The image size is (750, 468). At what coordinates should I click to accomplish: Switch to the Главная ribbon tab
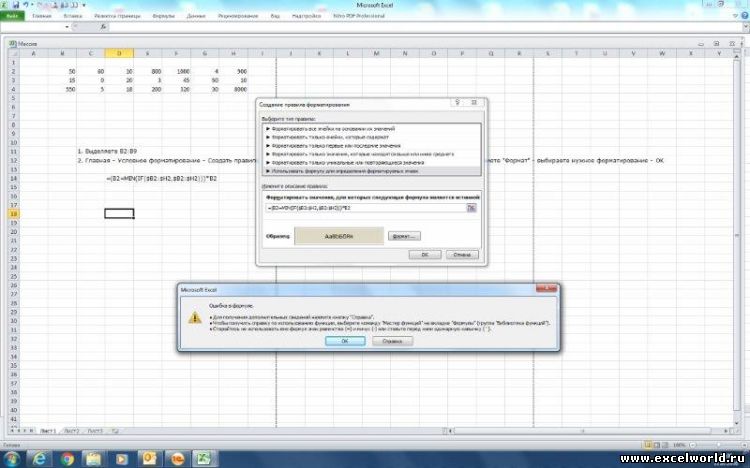coord(42,16)
